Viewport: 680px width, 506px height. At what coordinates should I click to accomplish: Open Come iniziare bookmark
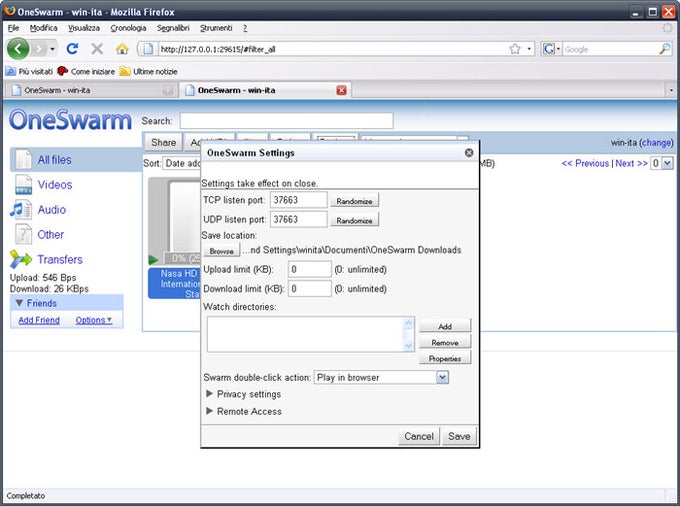click(x=86, y=71)
